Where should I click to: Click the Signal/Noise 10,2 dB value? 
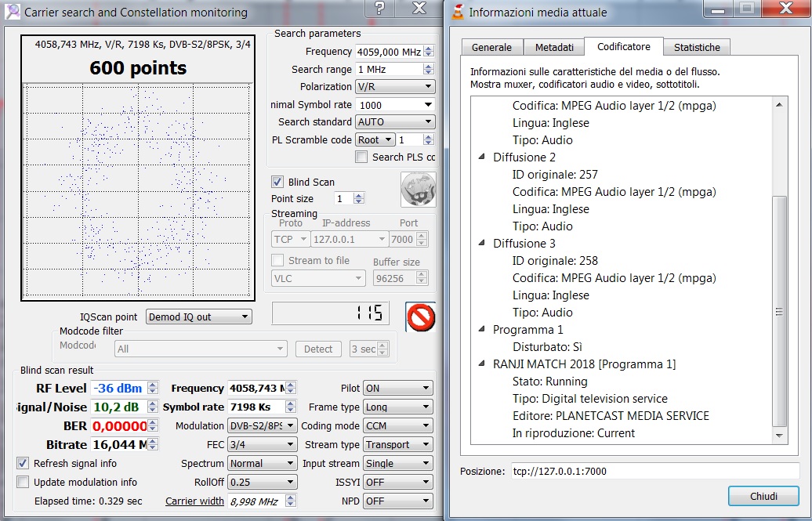(119, 407)
